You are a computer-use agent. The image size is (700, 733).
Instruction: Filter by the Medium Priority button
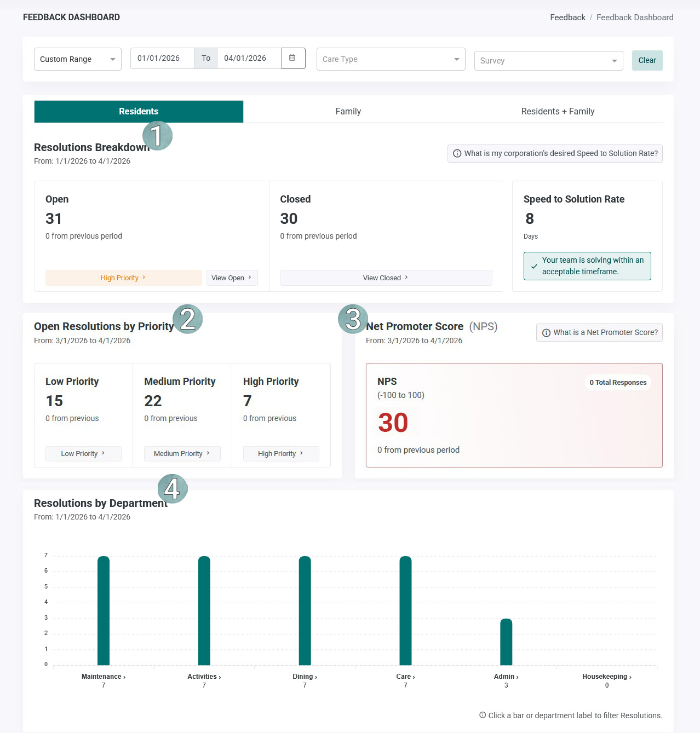point(182,453)
